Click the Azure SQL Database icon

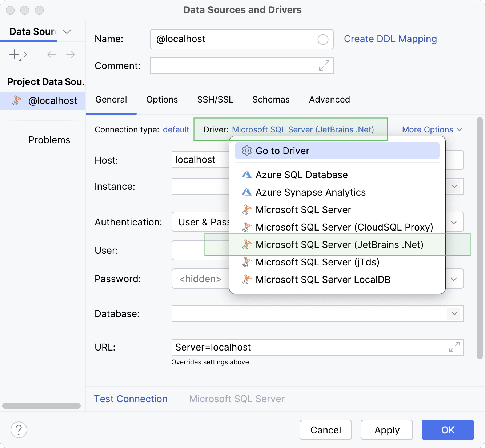(247, 175)
